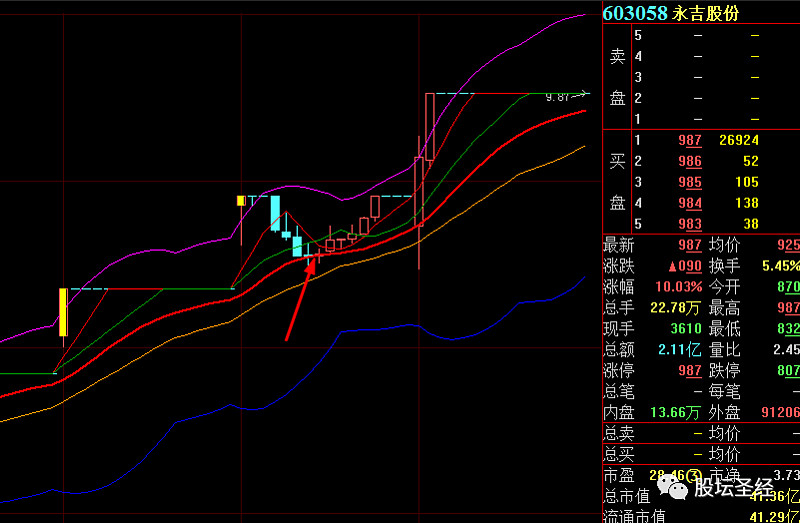Screen dimensions: 800x523
Task: Click the 市净 value 3.73
Action: coord(786,476)
